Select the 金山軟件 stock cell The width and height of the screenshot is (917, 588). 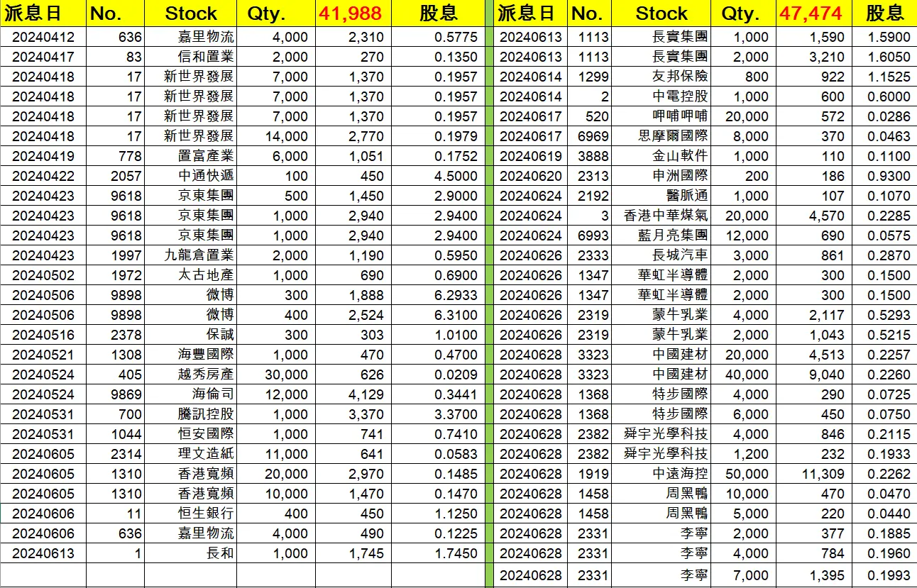coord(661,156)
